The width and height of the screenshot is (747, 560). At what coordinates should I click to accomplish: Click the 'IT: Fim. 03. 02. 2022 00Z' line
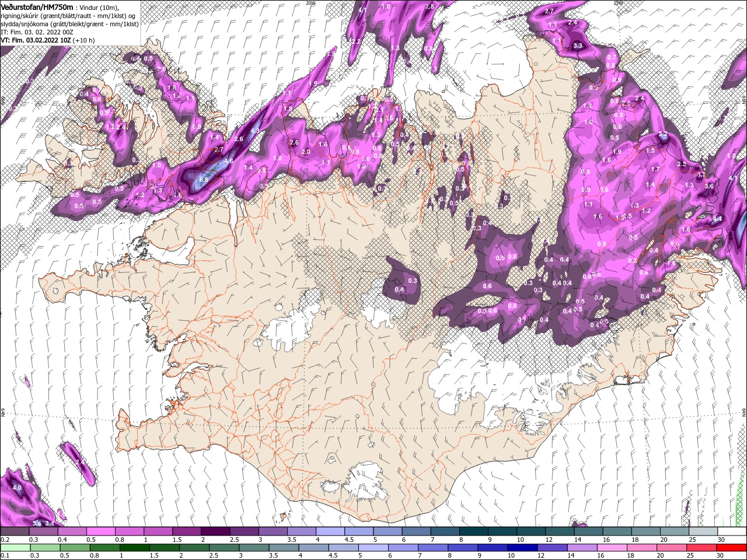37,32
